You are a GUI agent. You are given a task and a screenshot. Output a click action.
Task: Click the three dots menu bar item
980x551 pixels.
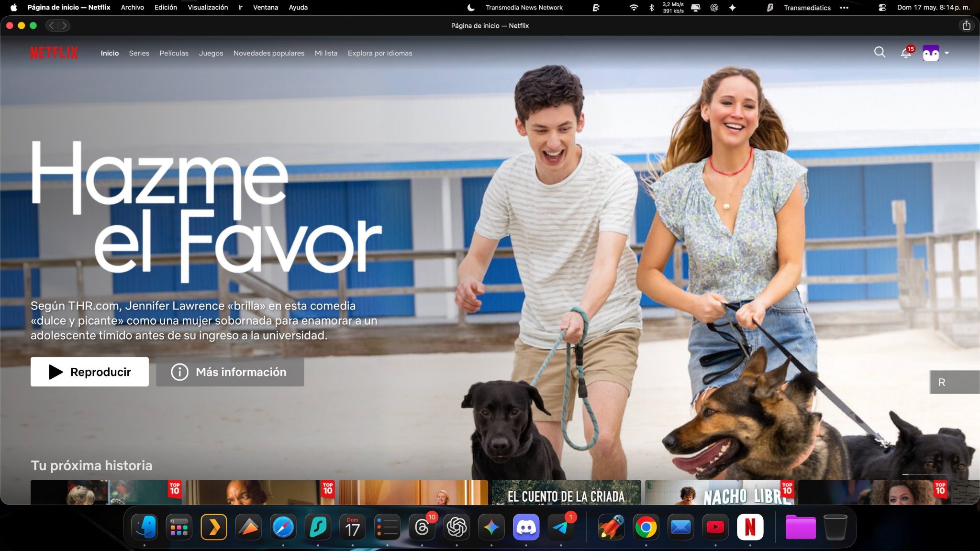click(844, 7)
